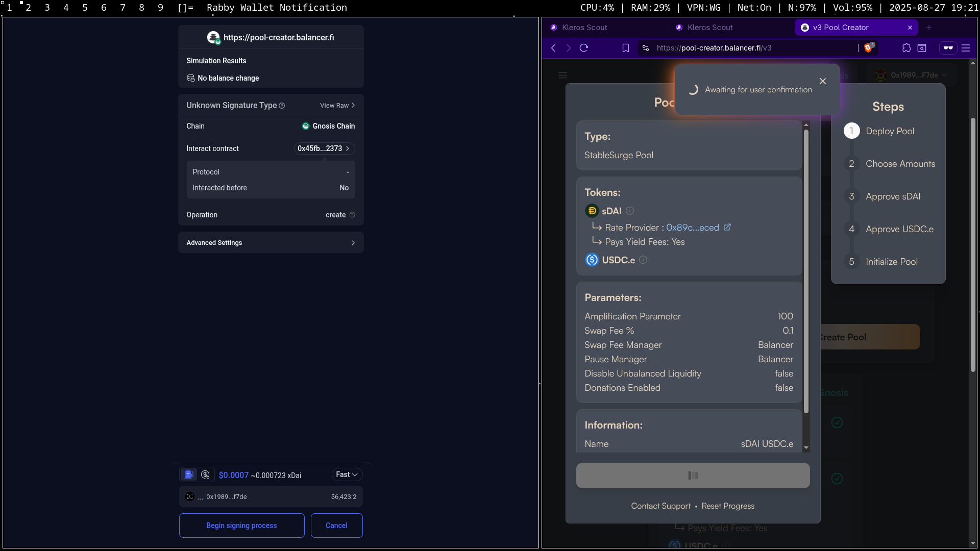Open a new browser tab
Screen dimensions: 980x551
click(x=929, y=28)
